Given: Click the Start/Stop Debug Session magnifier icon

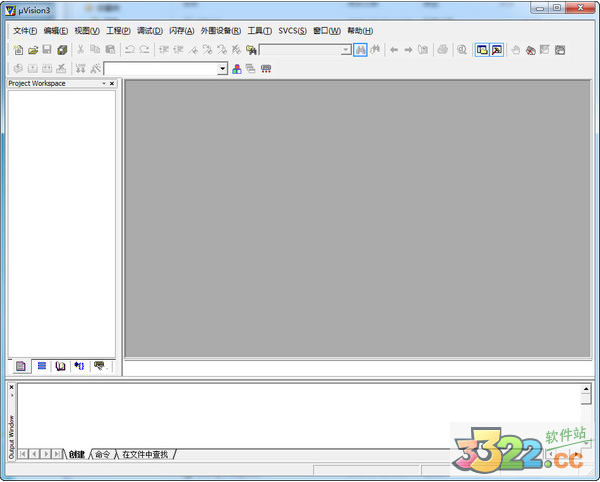Looking at the screenshot, I should click(462, 50).
